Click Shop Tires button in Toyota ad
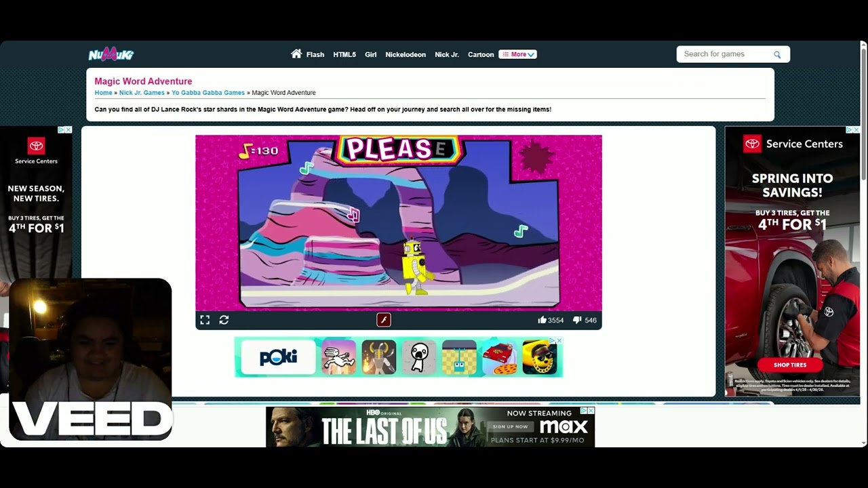This screenshot has height=488, width=868. [x=790, y=365]
